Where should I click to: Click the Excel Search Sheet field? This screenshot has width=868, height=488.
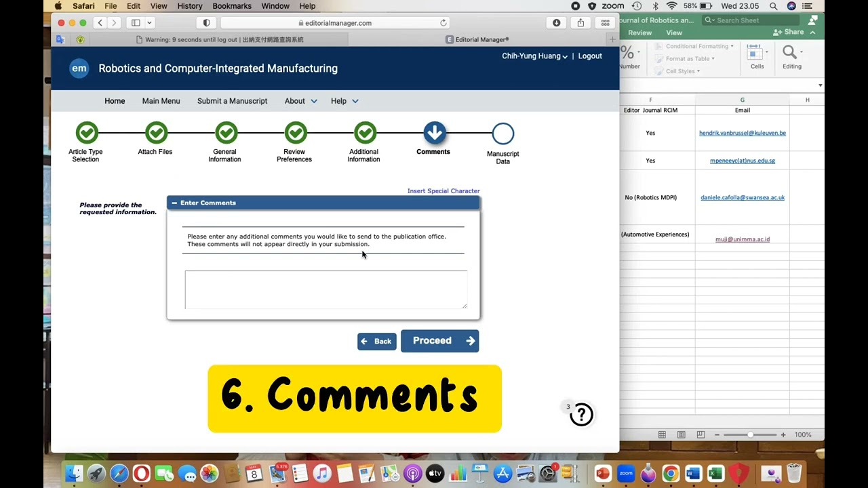751,20
